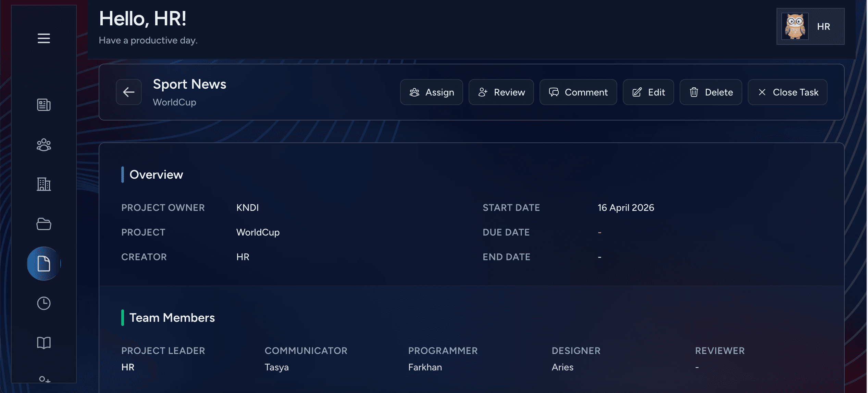Click the Assign button
868x393 pixels.
tap(432, 92)
